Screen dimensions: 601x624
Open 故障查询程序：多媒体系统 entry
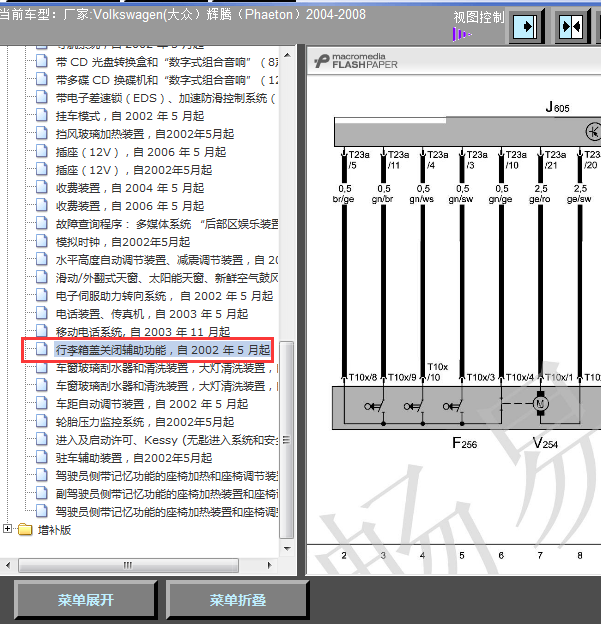167,224
